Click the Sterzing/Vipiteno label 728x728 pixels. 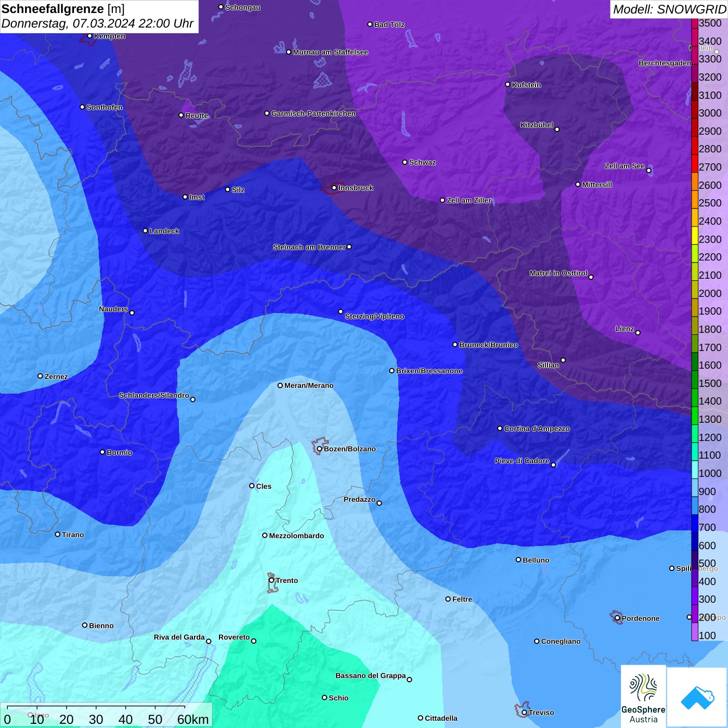pyautogui.click(x=374, y=316)
